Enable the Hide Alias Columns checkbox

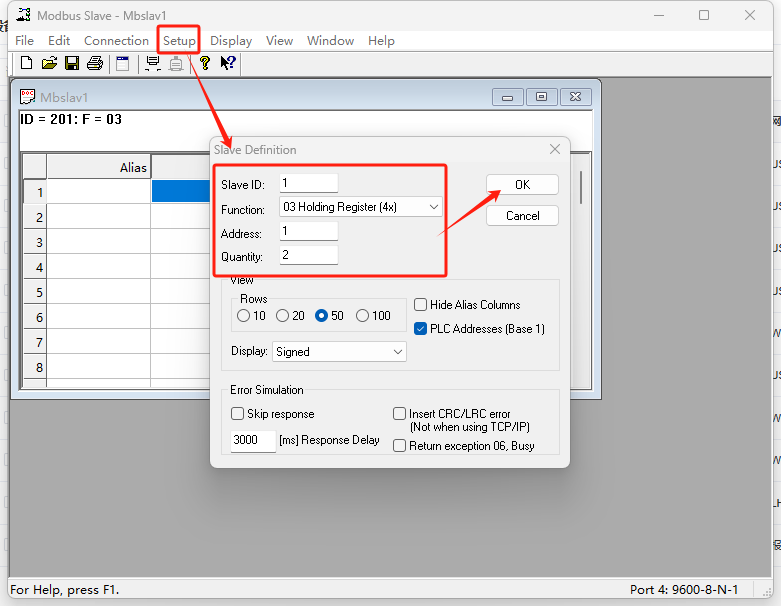[421, 305]
